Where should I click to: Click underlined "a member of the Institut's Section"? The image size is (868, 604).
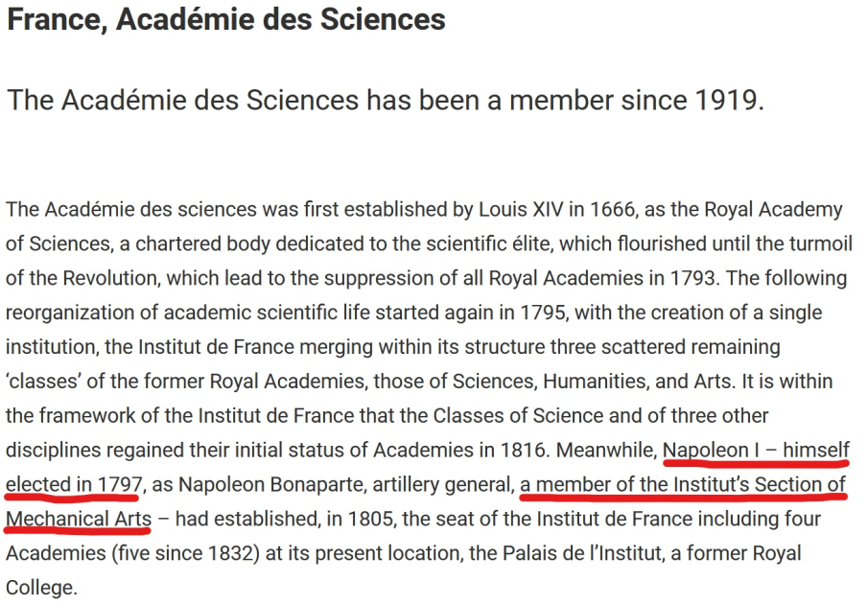point(683,485)
